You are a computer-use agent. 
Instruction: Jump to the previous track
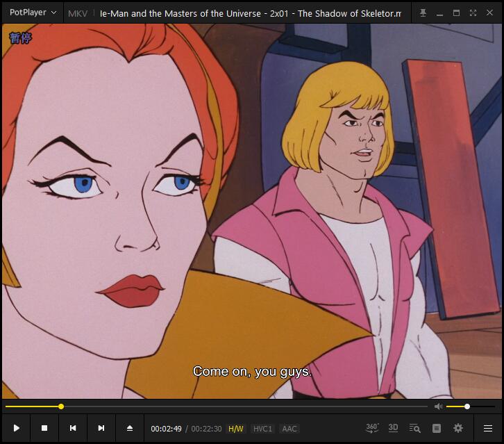click(73, 428)
